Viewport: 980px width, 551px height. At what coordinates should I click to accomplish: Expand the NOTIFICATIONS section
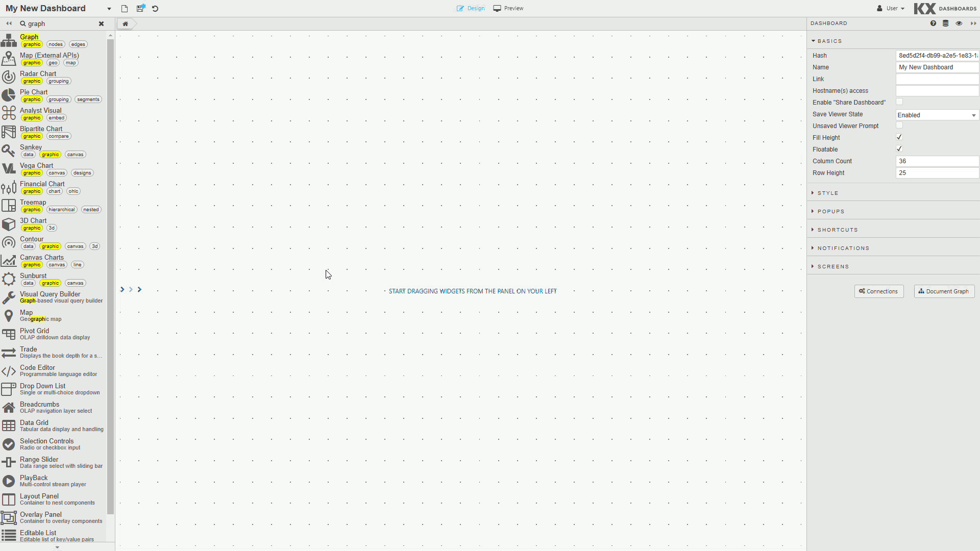(x=843, y=248)
